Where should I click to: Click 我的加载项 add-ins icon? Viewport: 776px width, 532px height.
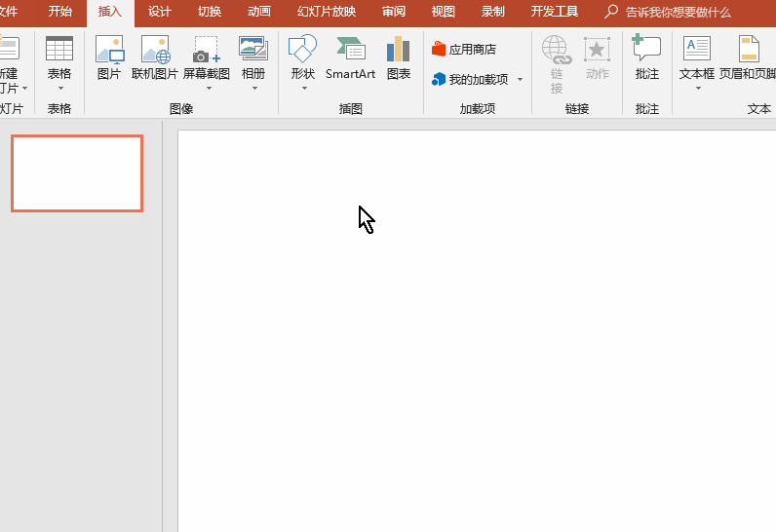439,79
